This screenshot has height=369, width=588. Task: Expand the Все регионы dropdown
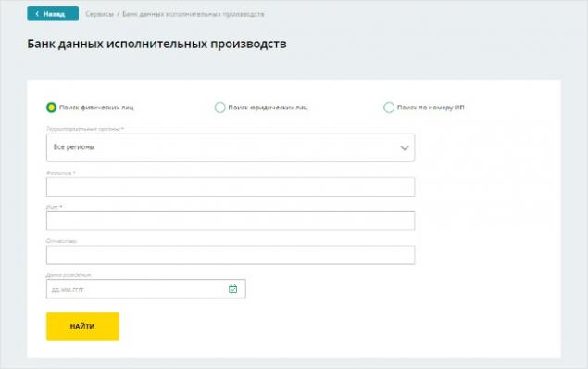click(x=231, y=147)
